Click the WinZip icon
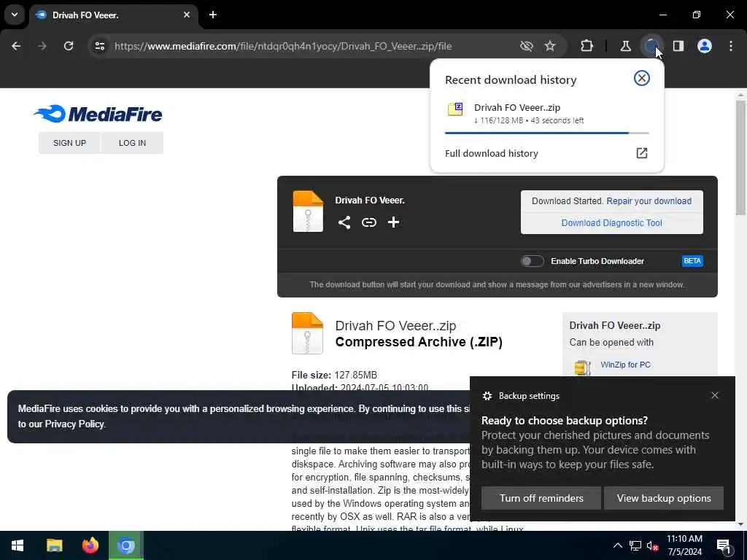The height and width of the screenshot is (560, 747). tap(582, 367)
